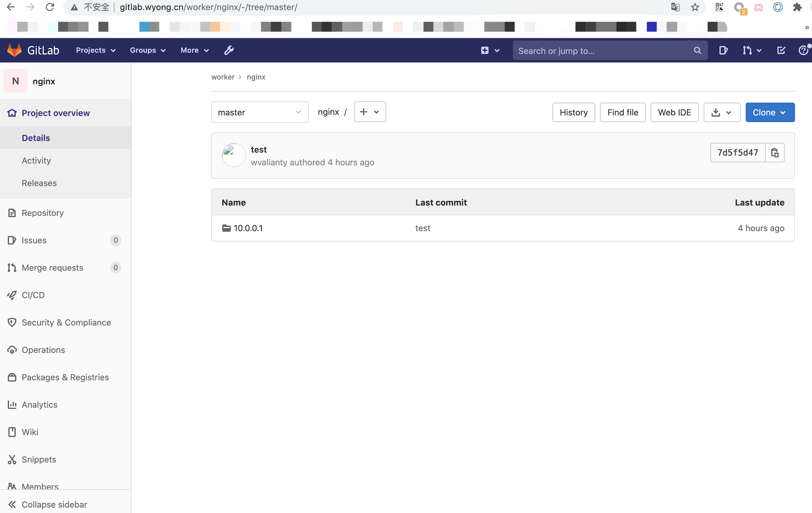This screenshot has width=812, height=513.
Task: Expand the Projects navigation menu
Action: pyautogui.click(x=96, y=50)
